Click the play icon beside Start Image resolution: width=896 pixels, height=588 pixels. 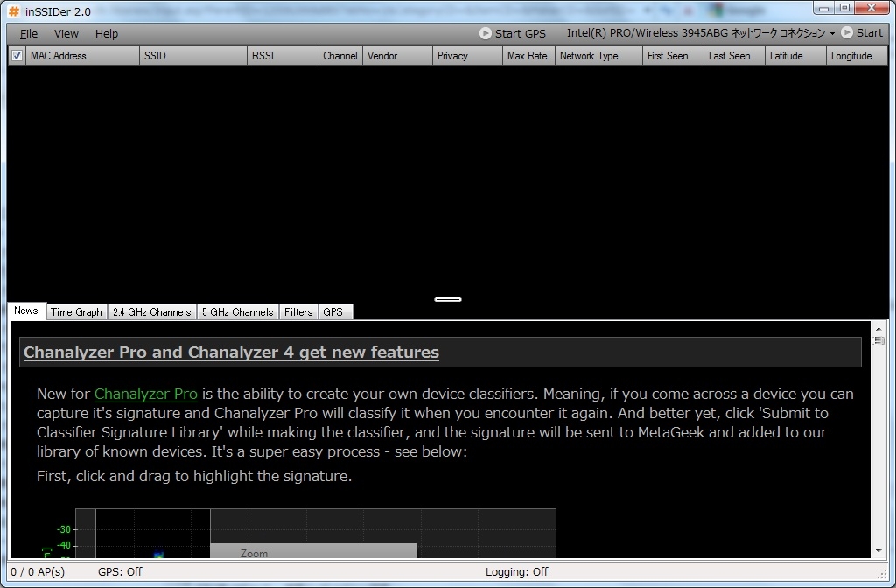847,33
